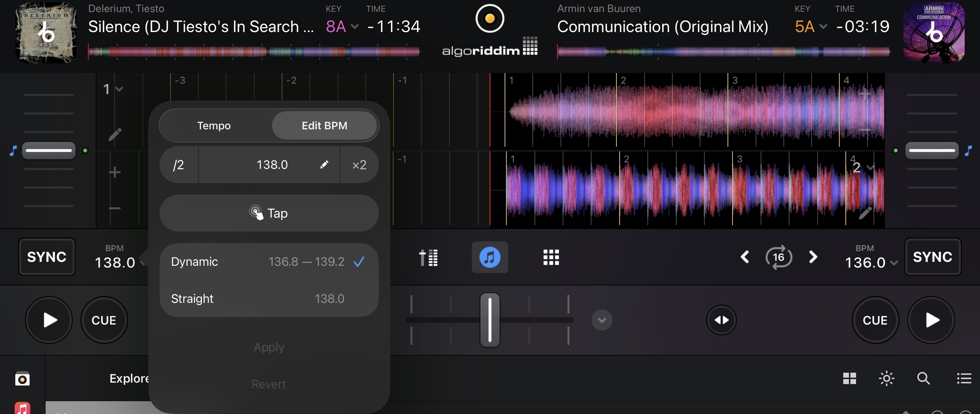Click the left deck tempo fader handle
This screenshot has height=414, width=980.
49,150
